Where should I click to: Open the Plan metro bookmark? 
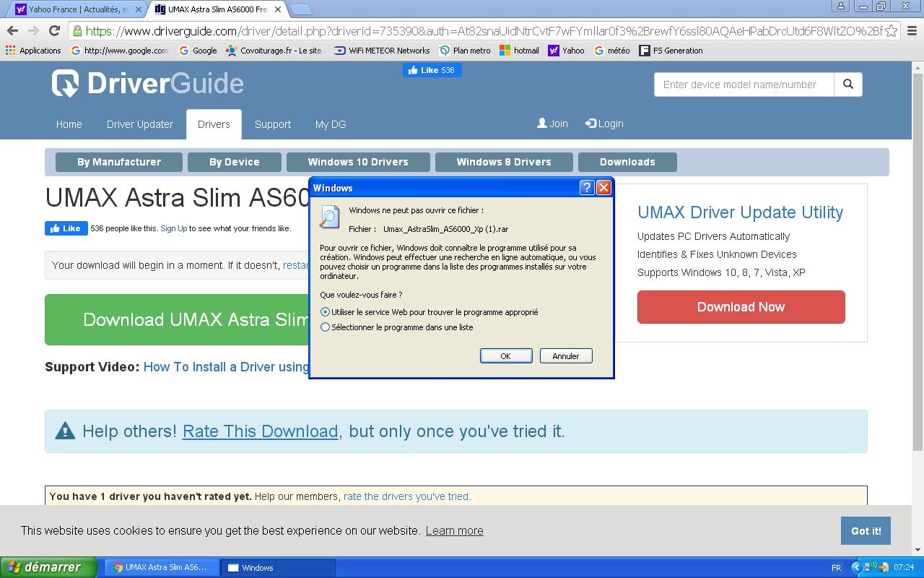click(x=465, y=51)
